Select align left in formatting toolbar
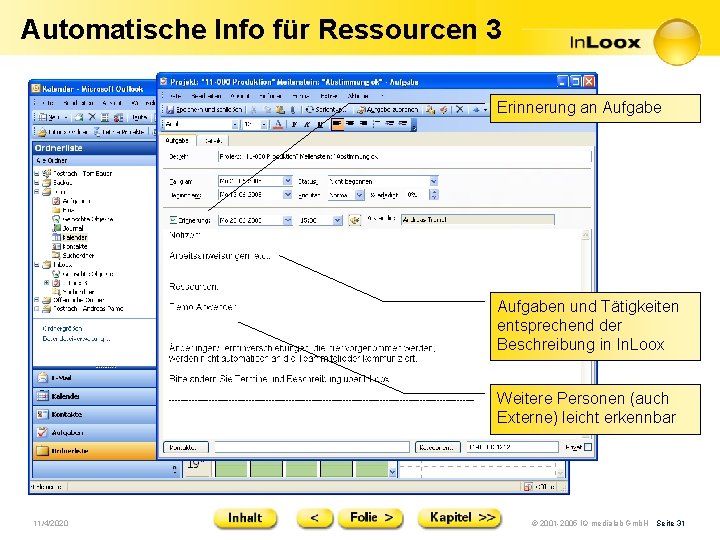The height and width of the screenshot is (540, 720). click(337, 124)
